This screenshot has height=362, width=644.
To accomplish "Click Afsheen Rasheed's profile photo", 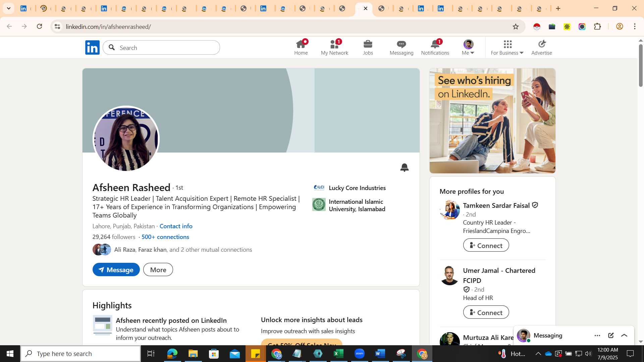I will [126, 139].
